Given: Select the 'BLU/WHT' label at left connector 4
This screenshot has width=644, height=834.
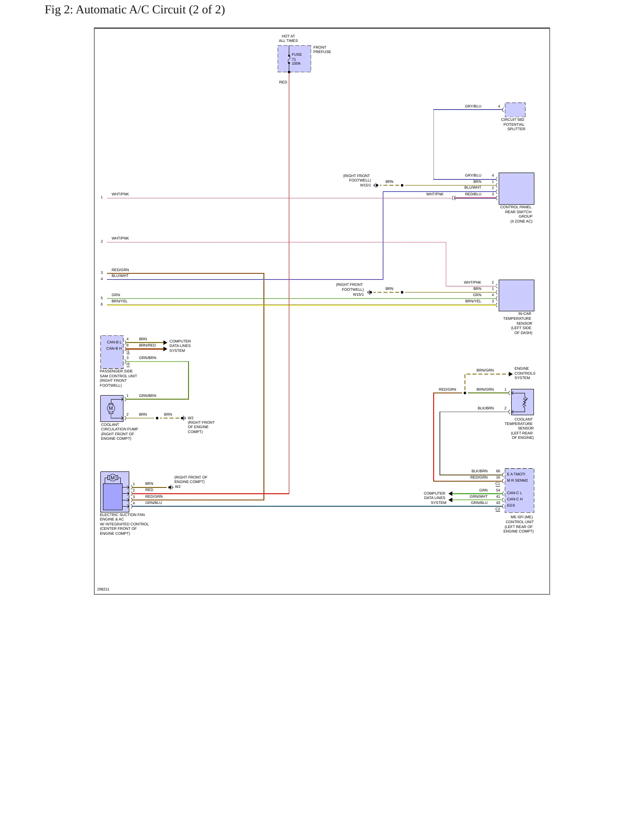Looking at the screenshot, I should (120, 276).
